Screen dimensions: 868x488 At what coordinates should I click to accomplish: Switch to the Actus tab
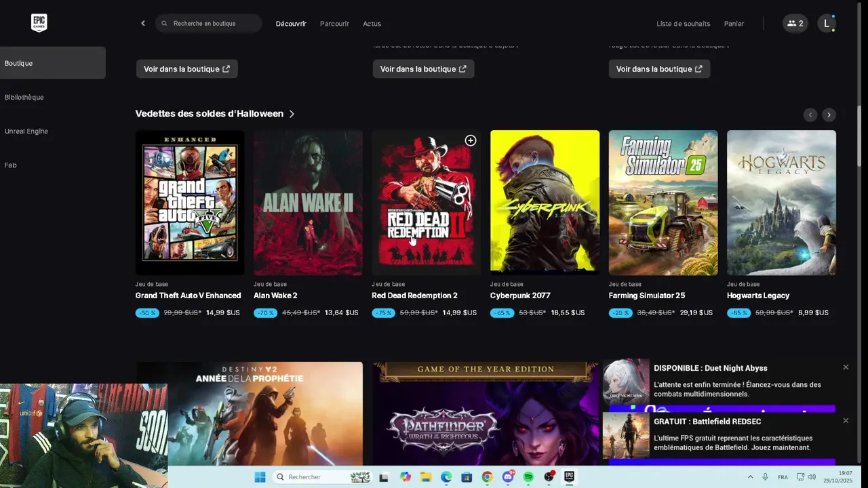(x=372, y=24)
